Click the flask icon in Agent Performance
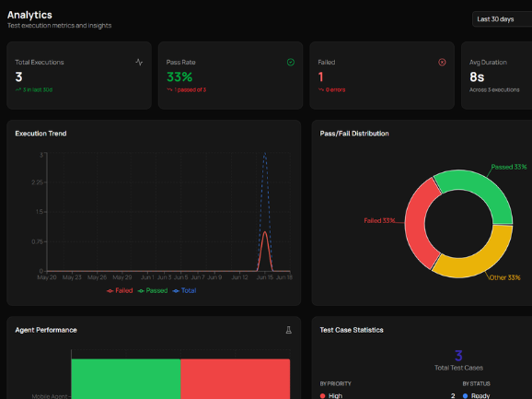Viewport: 532px width, 399px height. 288,330
